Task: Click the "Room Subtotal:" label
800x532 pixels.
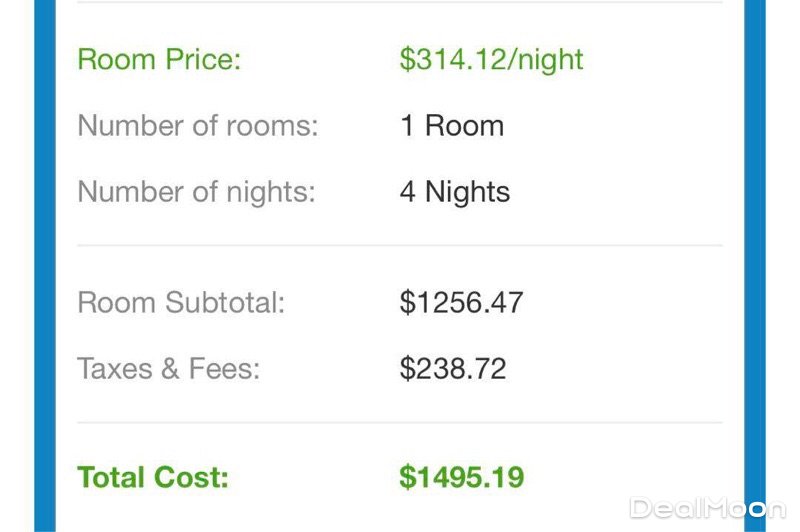Action: point(181,303)
